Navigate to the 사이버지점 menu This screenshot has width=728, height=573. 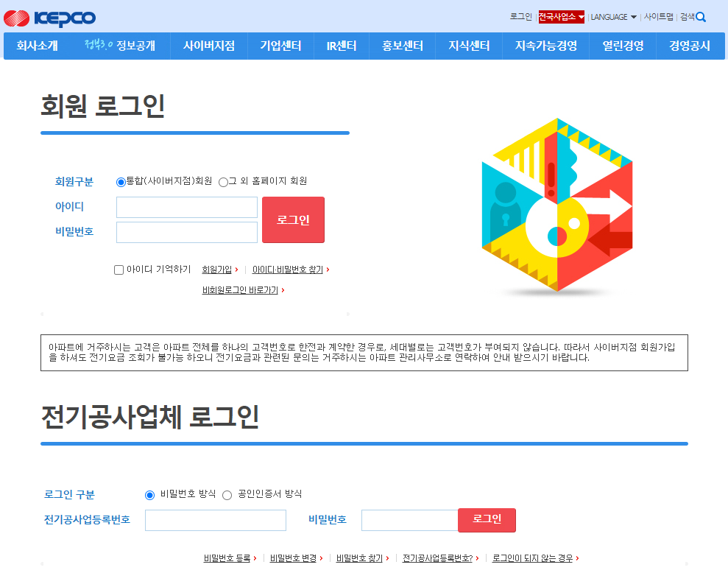tap(211, 44)
